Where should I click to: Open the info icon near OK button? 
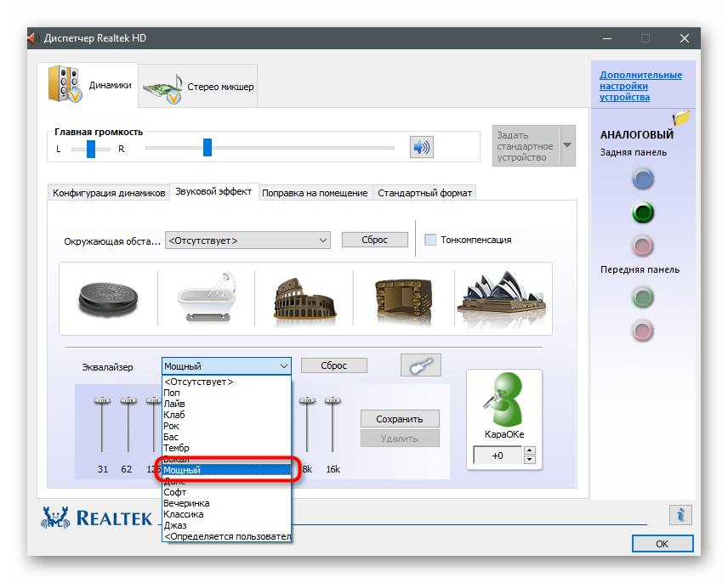tap(680, 514)
